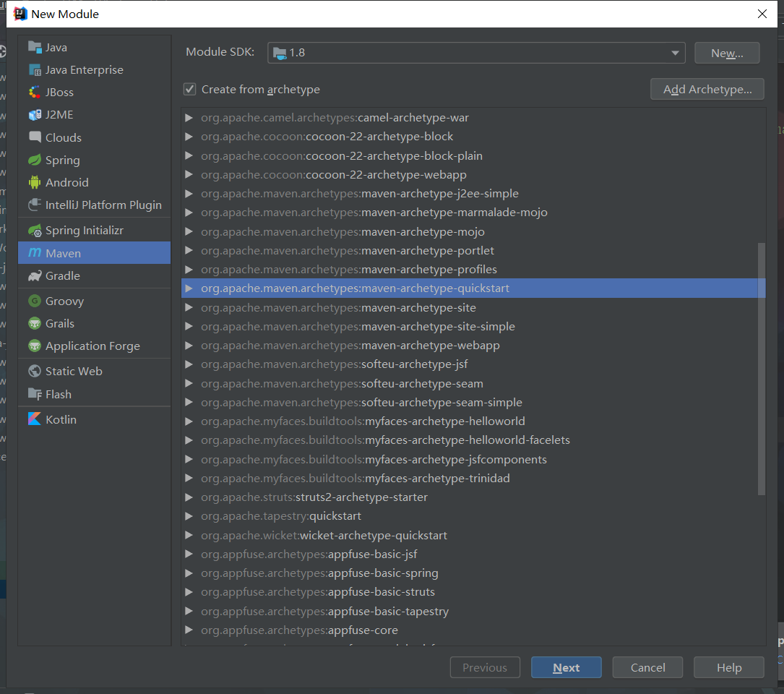Close the New Module dialog
Image resolution: width=784 pixels, height=694 pixels.
tap(762, 14)
